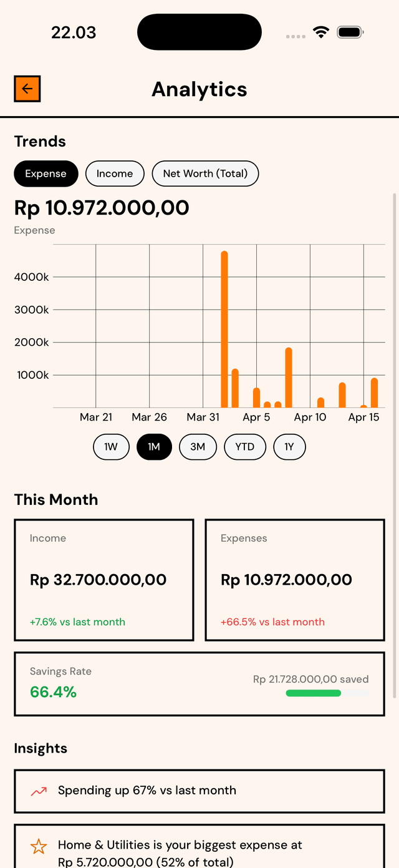Click the red spending trend icon
The width and height of the screenshot is (399, 868).
coord(37,791)
